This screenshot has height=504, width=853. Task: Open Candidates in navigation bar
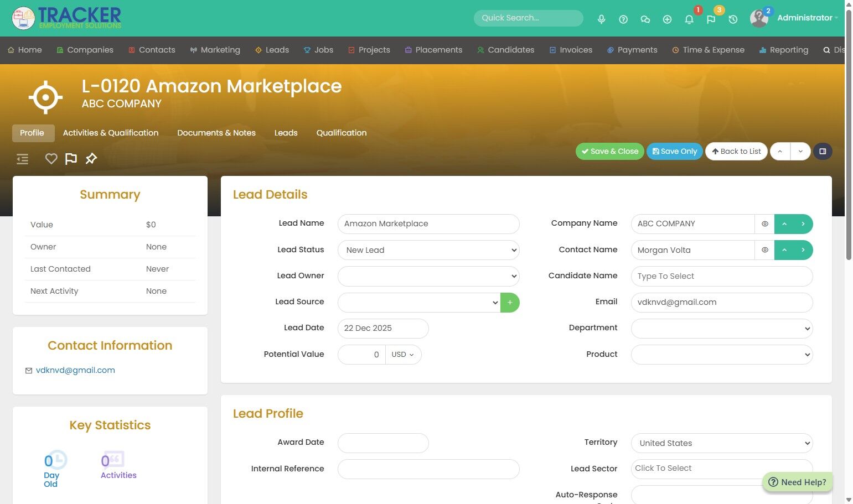[505, 50]
